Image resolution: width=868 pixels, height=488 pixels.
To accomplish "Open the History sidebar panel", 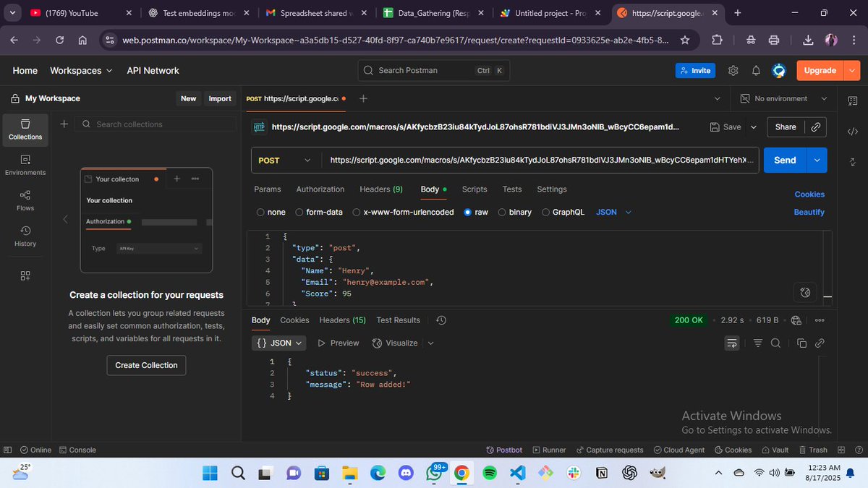I will coord(25,236).
